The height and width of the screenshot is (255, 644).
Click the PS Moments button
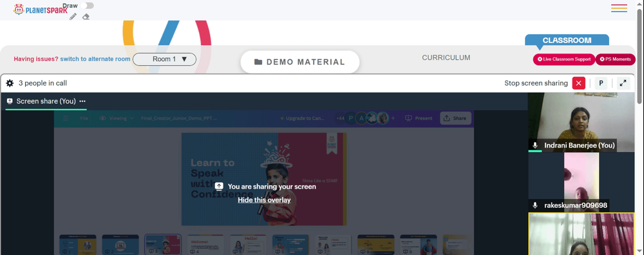[615, 59]
